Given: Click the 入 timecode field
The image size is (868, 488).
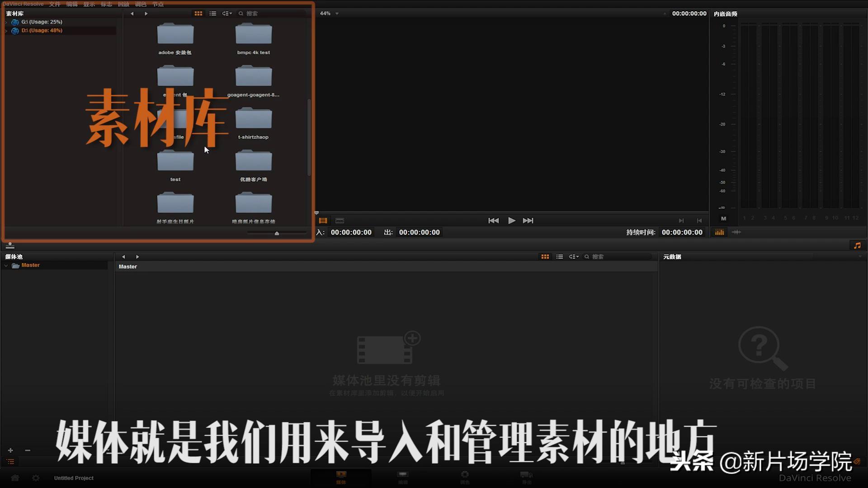Looking at the screenshot, I should pos(351,232).
